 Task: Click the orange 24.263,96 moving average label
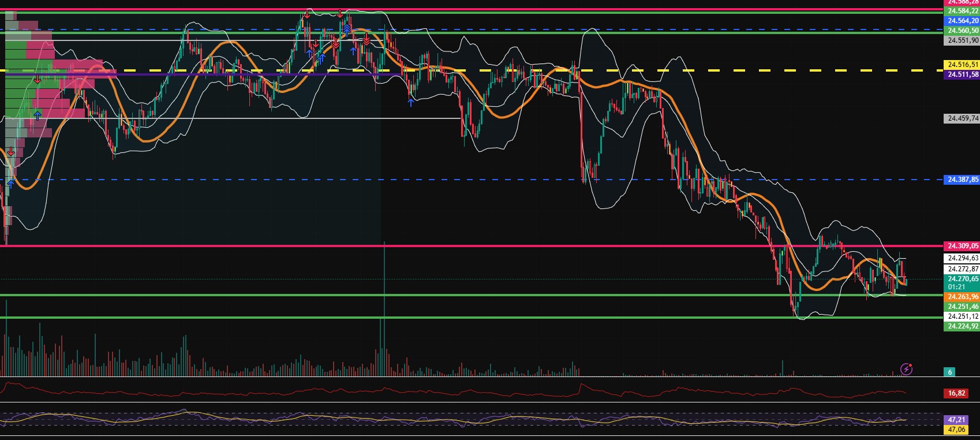click(962, 297)
